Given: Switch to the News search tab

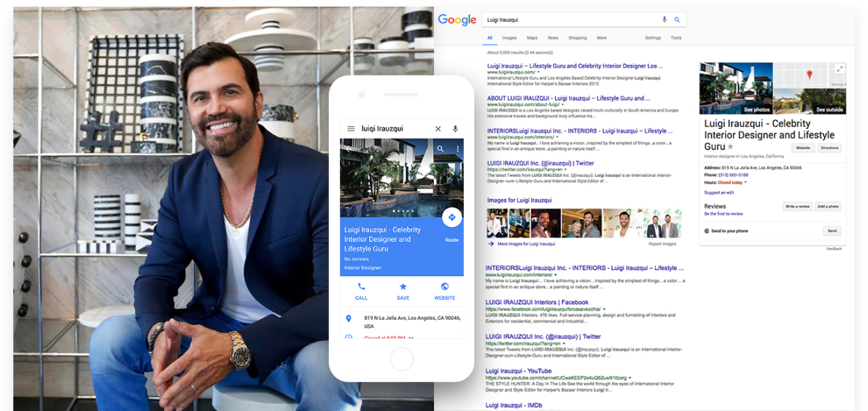Looking at the screenshot, I should point(553,38).
